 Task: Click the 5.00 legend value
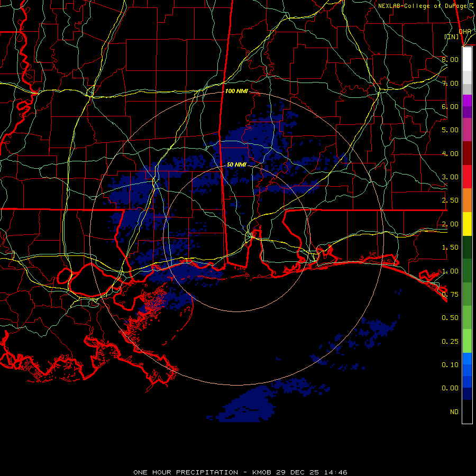pos(450,130)
